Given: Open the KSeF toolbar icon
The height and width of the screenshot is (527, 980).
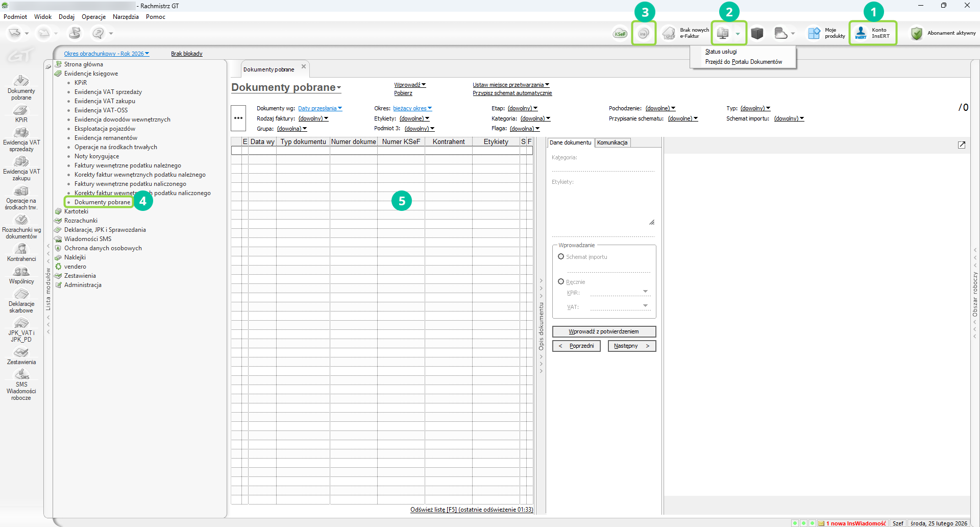Looking at the screenshot, I should pyautogui.click(x=620, y=34).
